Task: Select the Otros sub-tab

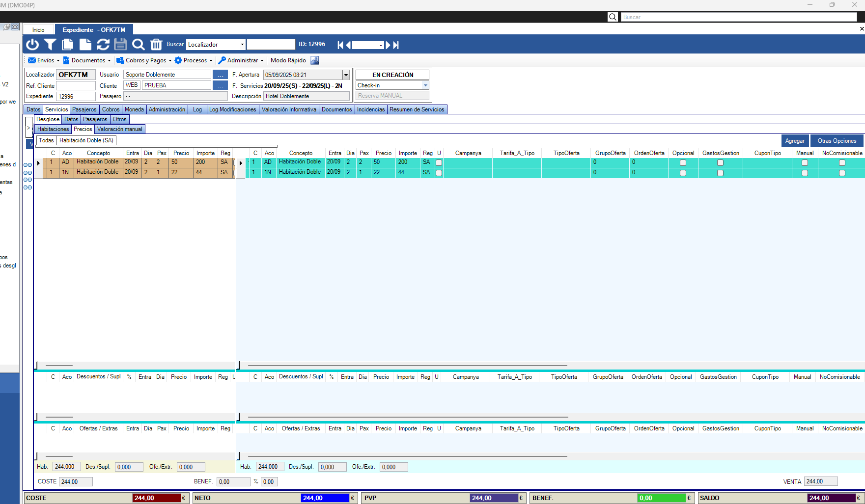Action: tap(120, 119)
